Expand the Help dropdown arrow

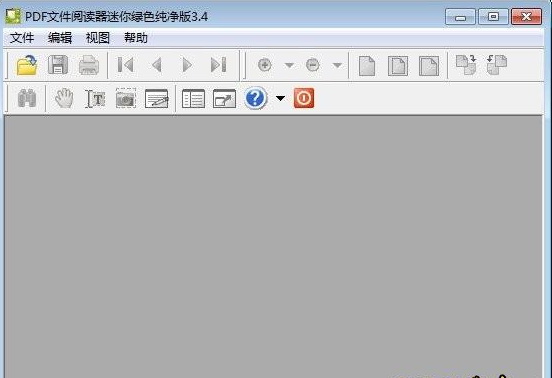[280, 98]
